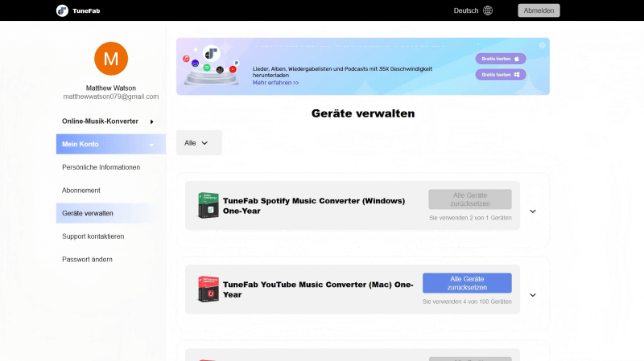Viewport: 644px width, 361px height.
Task: Log out with the Abmelden button
Action: click(x=539, y=10)
